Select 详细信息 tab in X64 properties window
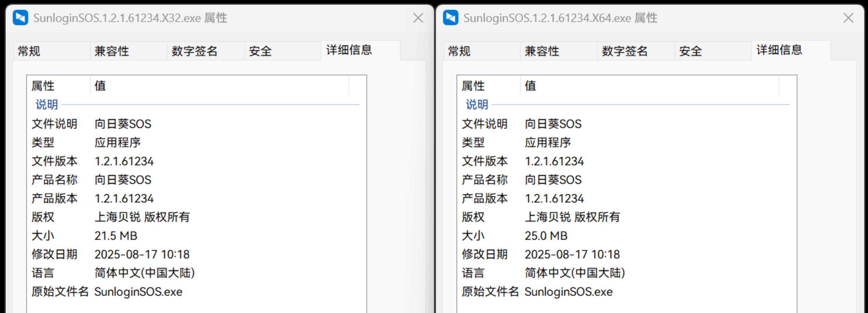 tap(791, 50)
